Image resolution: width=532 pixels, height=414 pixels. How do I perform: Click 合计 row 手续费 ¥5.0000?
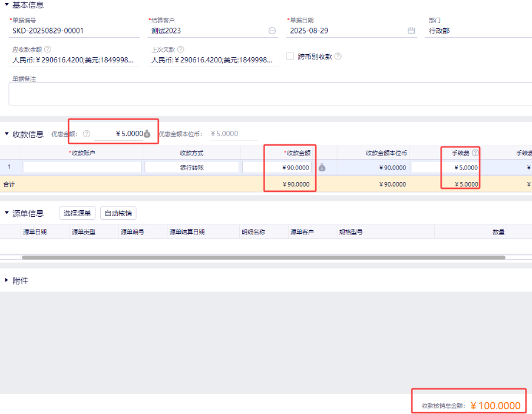tap(467, 184)
